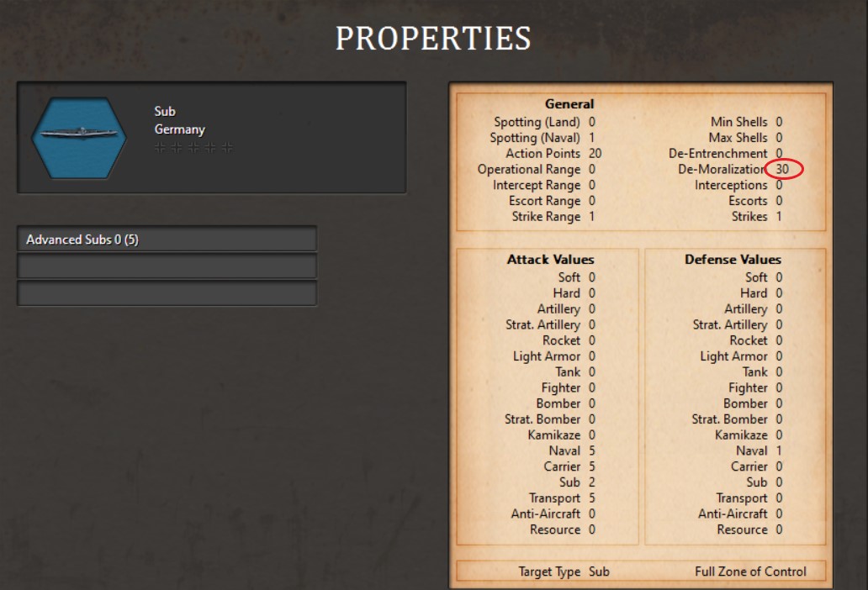Click the "General" section heading
Screen dimensions: 868x590
(569, 104)
